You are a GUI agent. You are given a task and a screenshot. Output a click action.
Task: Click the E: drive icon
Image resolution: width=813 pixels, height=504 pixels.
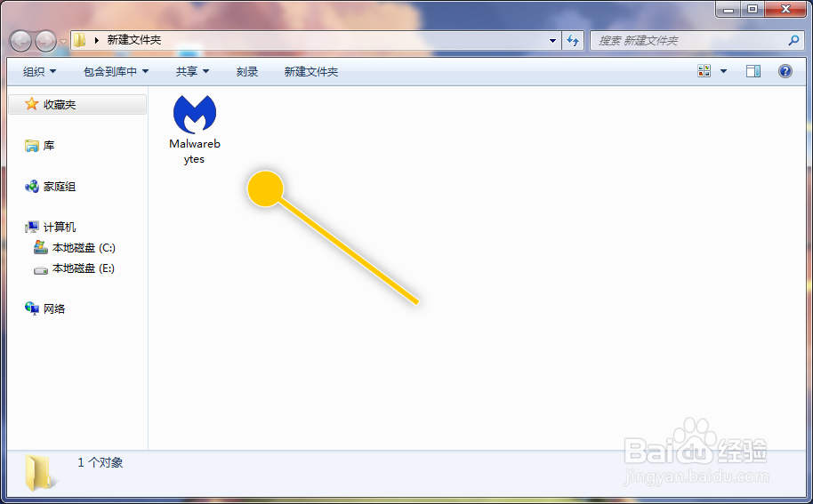(x=40, y=270)
